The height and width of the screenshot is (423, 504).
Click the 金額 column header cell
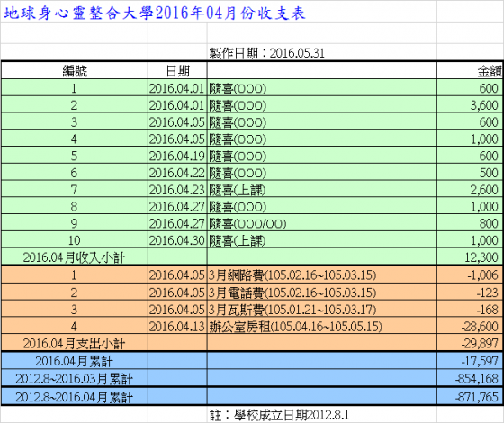tap(469, 70)
